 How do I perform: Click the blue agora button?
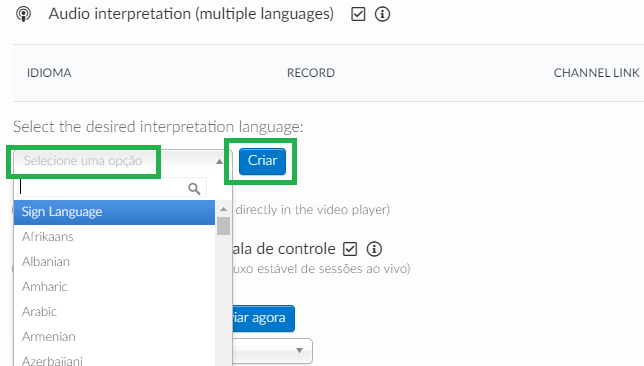point(263,318)
